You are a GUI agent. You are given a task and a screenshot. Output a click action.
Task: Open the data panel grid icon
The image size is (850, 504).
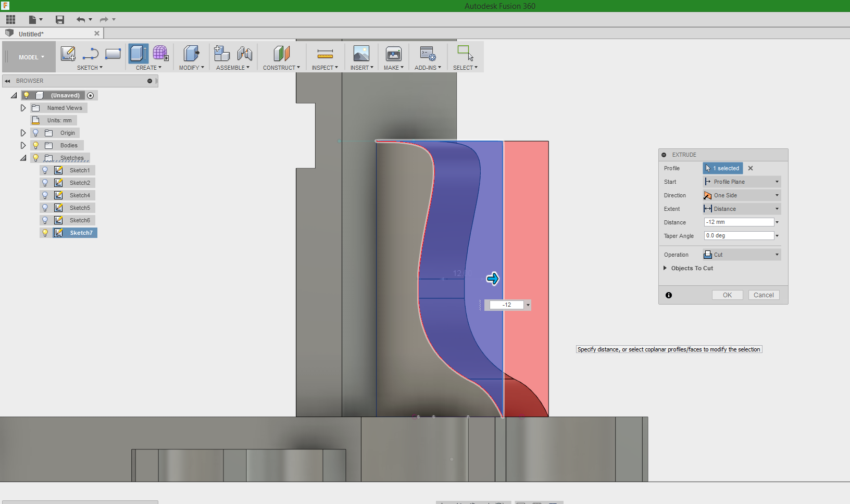coord(10,20)
